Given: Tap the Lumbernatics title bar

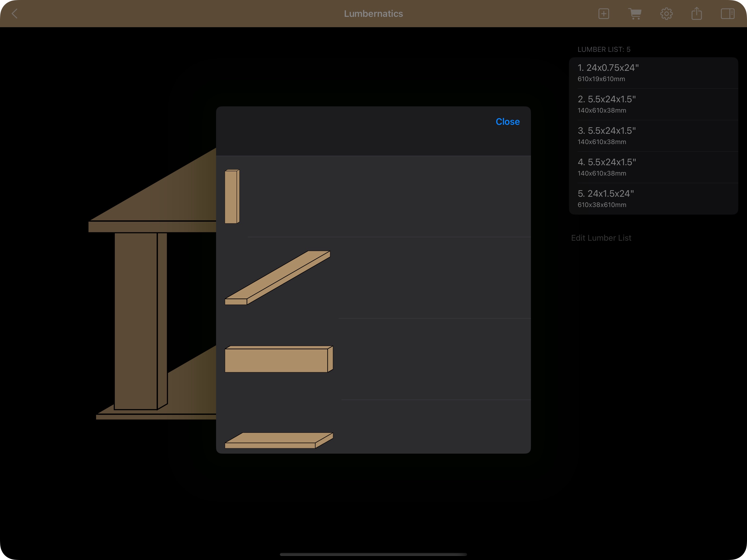Looking at the screenshot, I should coord(373,14).
